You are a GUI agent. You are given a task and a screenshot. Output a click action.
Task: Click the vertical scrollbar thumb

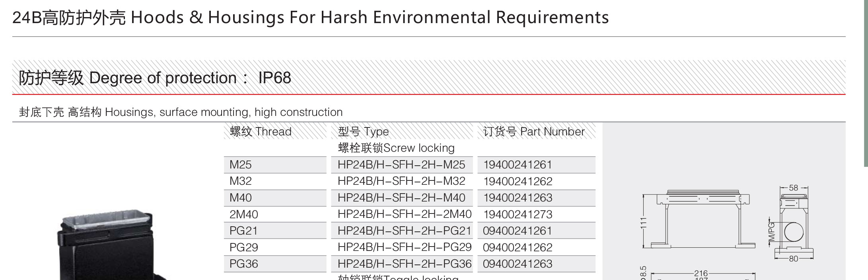click(x=866, y=83)
